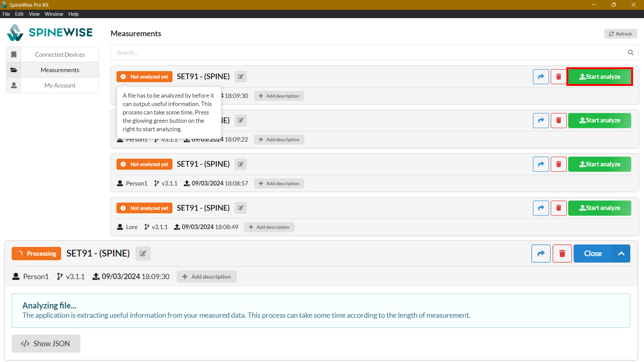Add description to Not analyzed 18:09:30 measurement
The height and width of the screenshot is (362, 644).
coord(279,96)
